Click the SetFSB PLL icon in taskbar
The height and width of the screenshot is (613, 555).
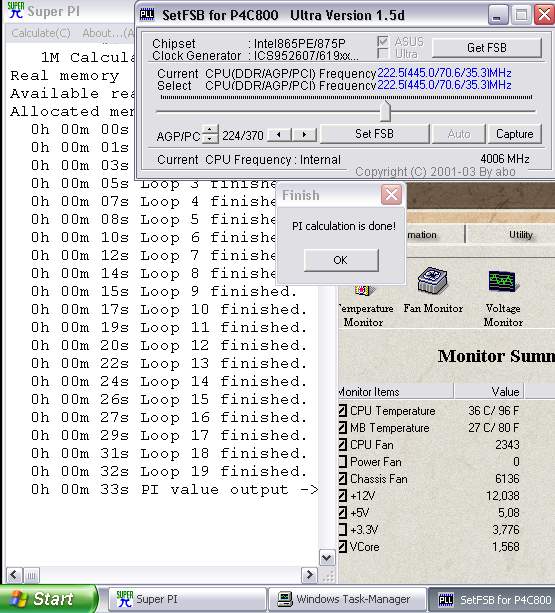[x=446, y=599]
